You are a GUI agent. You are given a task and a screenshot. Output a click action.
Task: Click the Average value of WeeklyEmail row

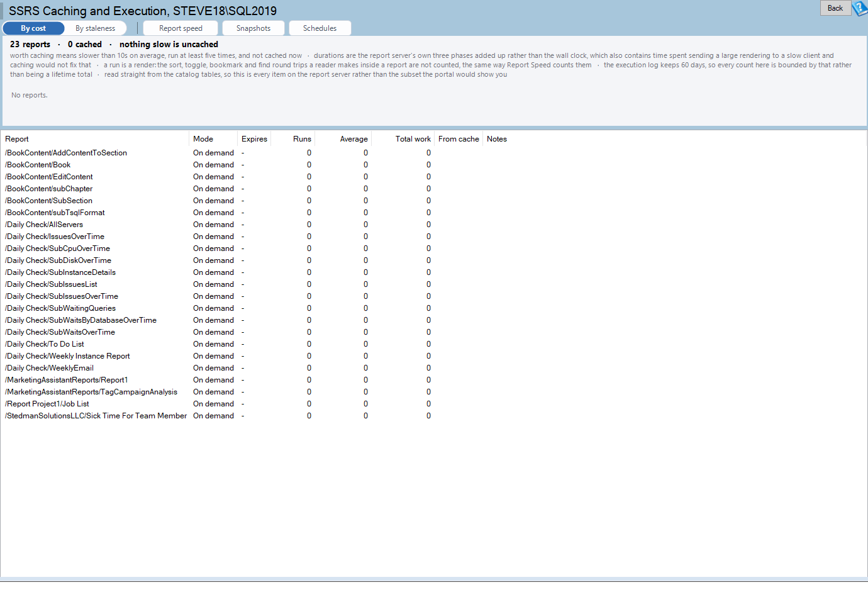365,368
